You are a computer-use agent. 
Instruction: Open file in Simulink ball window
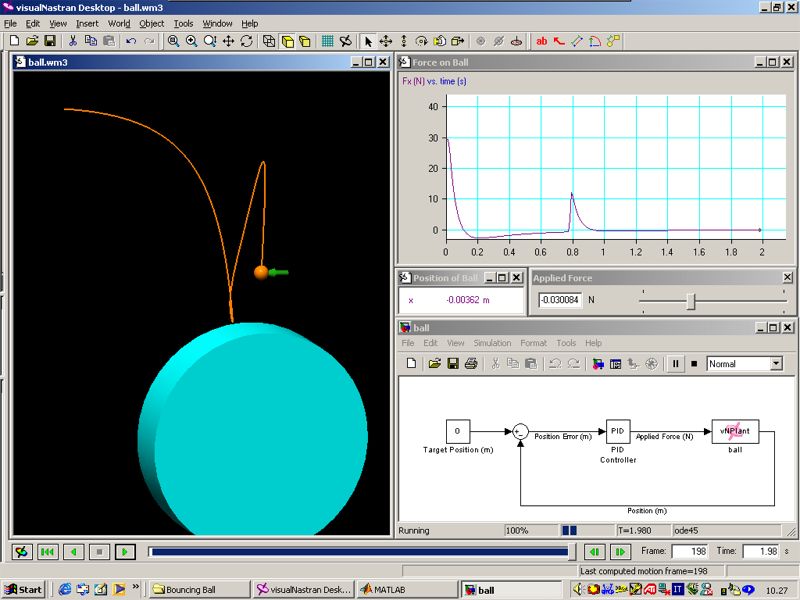pos(434,364)
